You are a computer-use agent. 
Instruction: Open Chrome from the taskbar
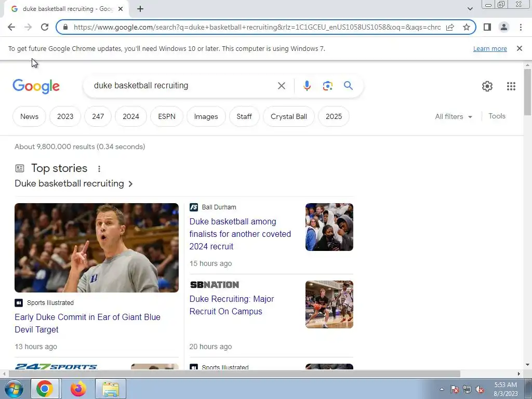[45, 389]
